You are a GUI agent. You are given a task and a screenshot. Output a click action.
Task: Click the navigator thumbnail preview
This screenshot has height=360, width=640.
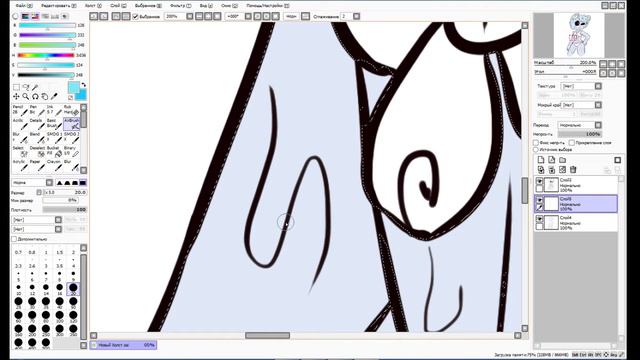pos(579,35)
